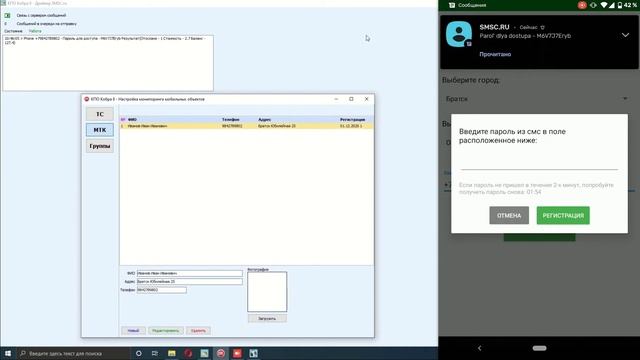The width and height of the screenshot is (640, 360).
Task: Open the city dropdown showing Братск
Action: tap(537, 99)
